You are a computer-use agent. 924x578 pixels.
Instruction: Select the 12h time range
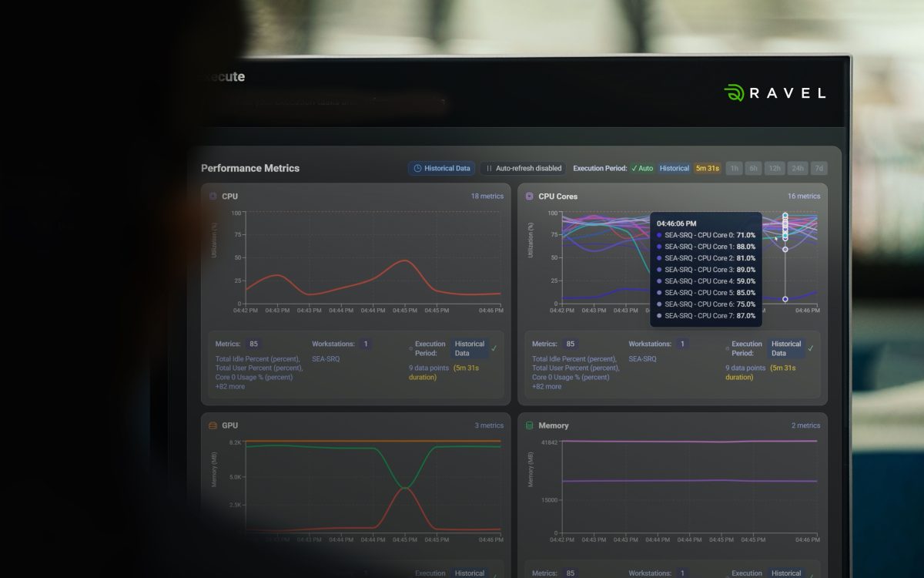click(x=775, y=168)
